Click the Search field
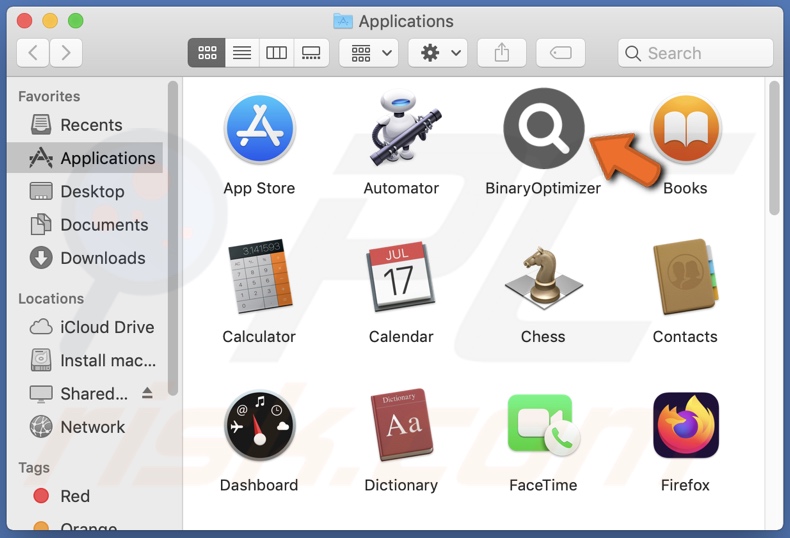Viewport: 790px width, 538px height. pyautogui.click(x=695, y=53)
